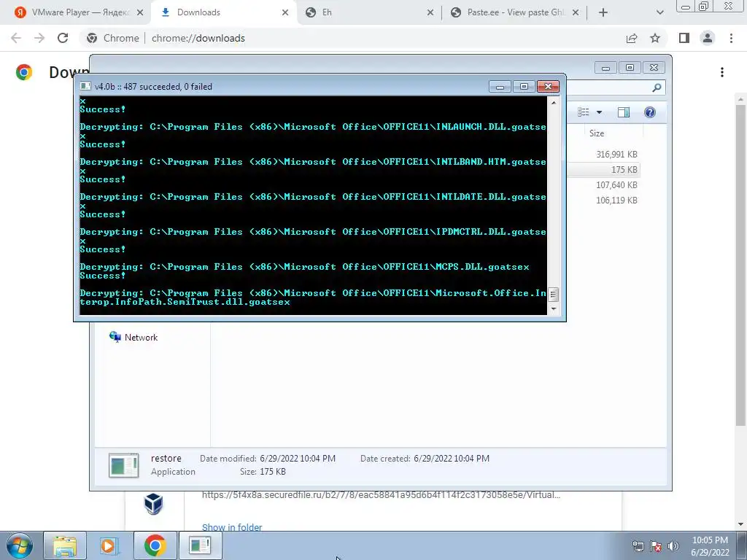This screenshot has width=747, height=560.
Task: Open Chrome side panel icon
Action: (684, 38)
